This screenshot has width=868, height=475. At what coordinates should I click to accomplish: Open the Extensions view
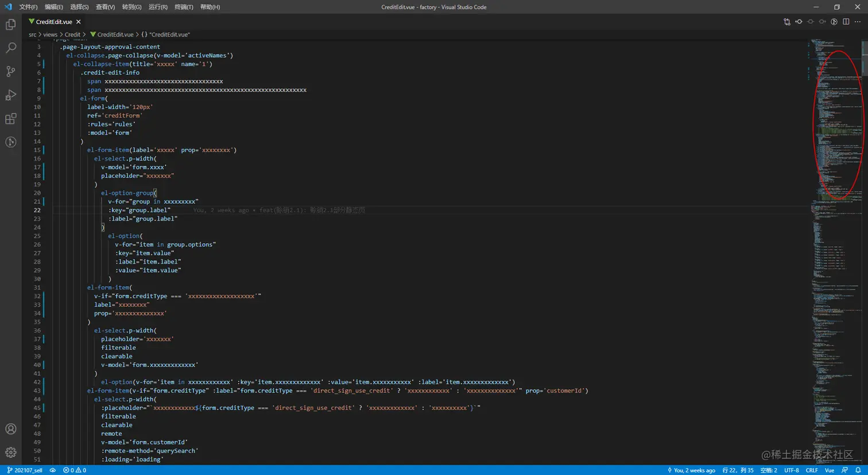(x=10, y=119)
